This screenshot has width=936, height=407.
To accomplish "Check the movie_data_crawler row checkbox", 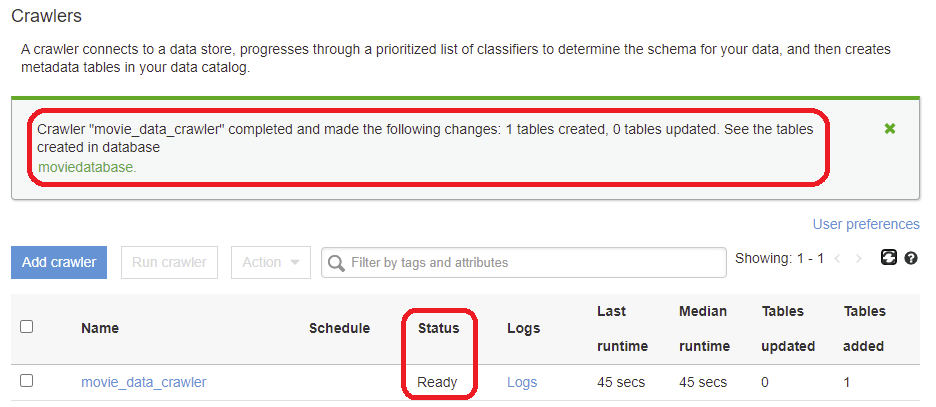I will 27,381.
